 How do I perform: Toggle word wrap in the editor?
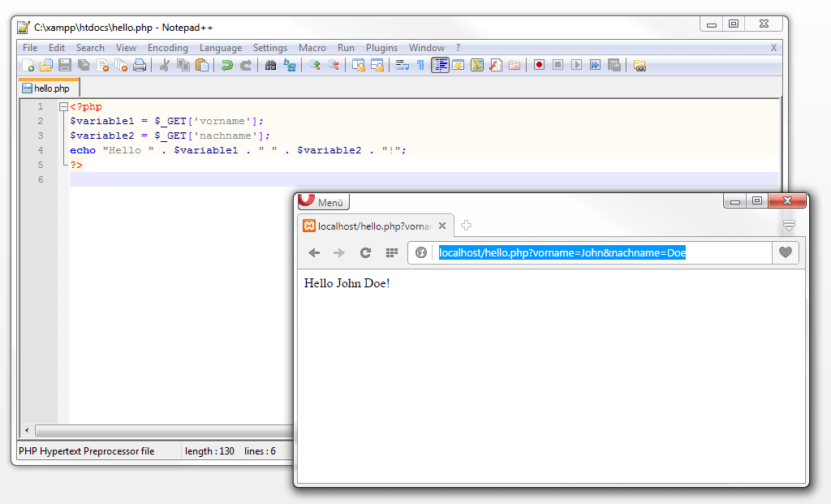pyautogui.click(x=403, y=65)
